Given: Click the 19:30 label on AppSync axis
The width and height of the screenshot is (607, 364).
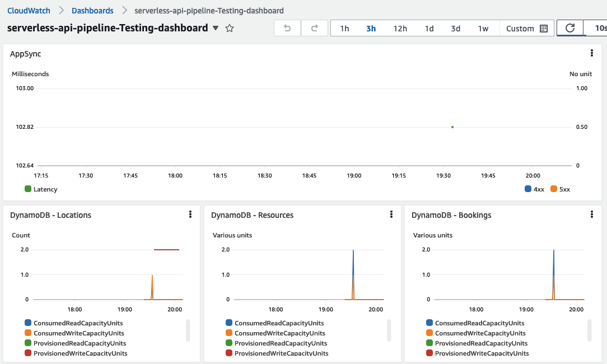Looking at the screenshot, I should (x=443, y=175).
